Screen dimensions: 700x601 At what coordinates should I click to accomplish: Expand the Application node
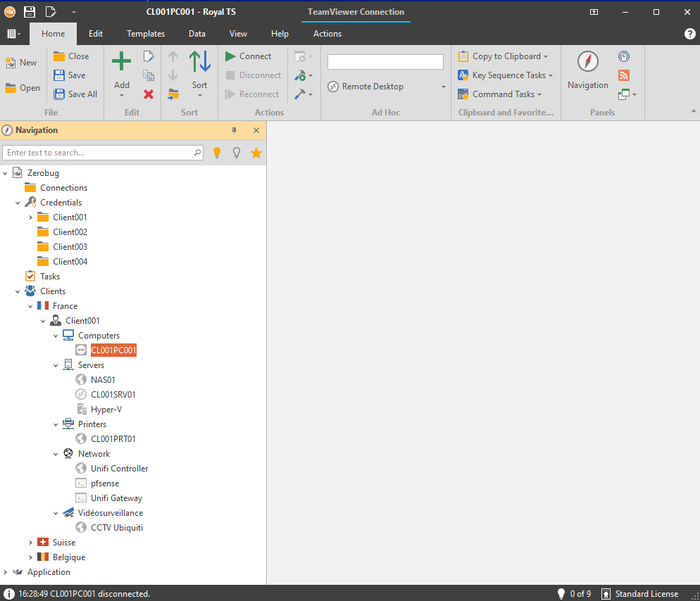click(x=5, y=572)
